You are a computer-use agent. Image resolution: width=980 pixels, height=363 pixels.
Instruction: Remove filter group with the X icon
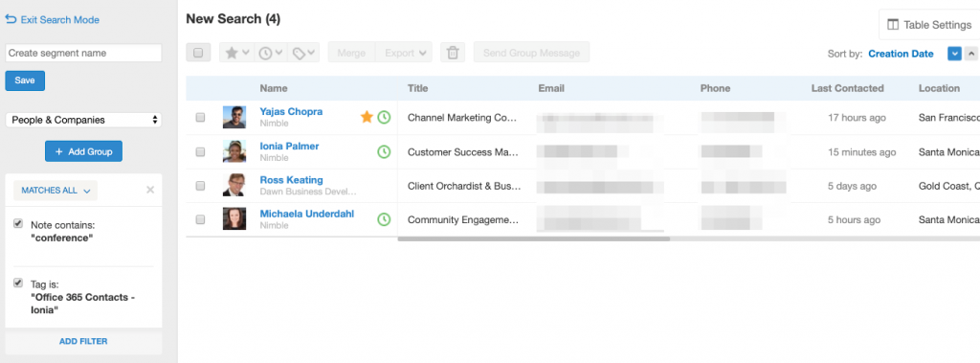coord(150,191)
